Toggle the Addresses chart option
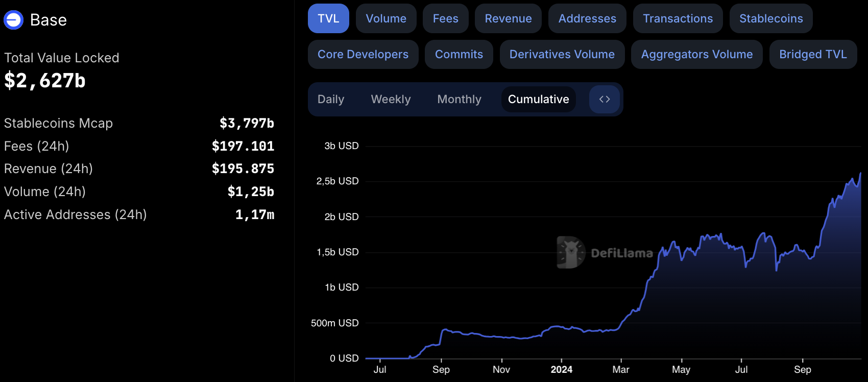The image size is (868, 382). tap(587, 18)
